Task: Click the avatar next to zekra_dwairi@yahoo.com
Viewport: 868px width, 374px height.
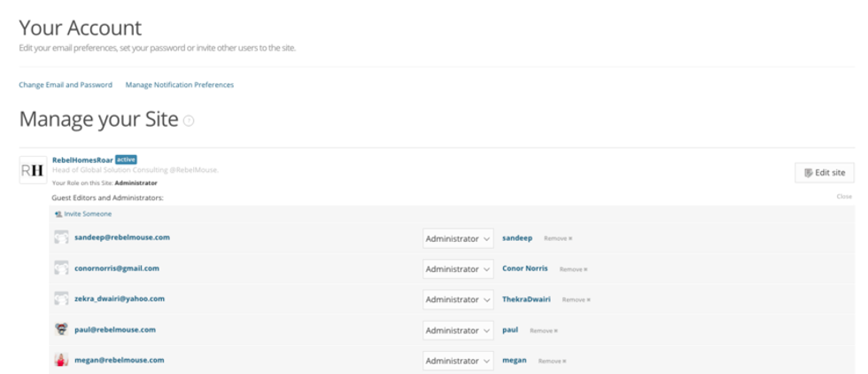Action: [61, 300]
